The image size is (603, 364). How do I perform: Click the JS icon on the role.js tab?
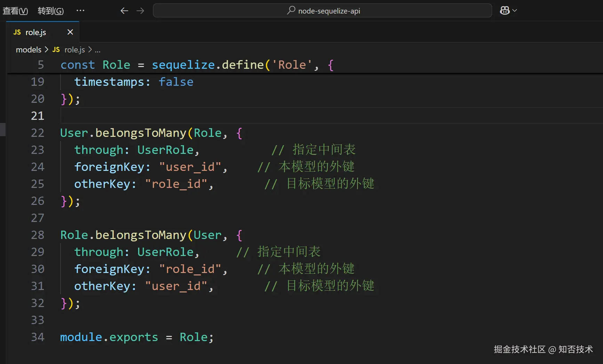click(x=17, y=32)
